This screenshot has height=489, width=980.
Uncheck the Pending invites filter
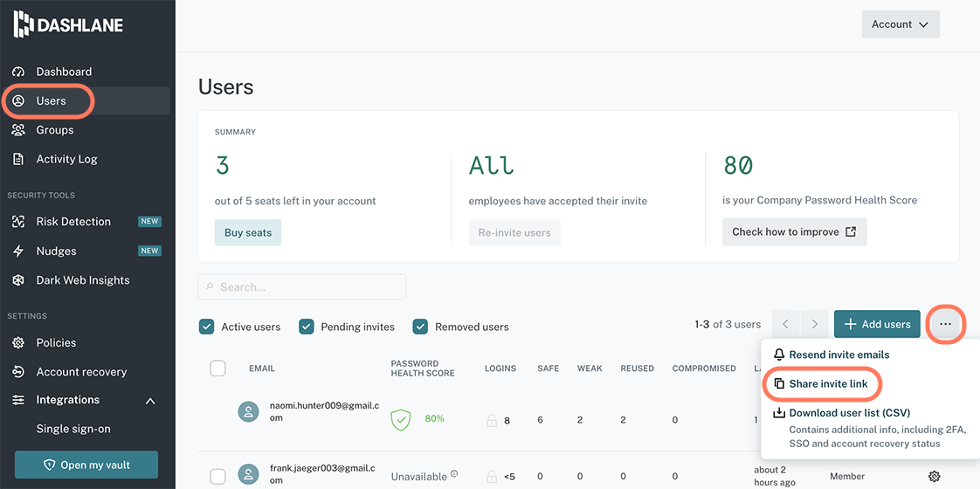307,327
